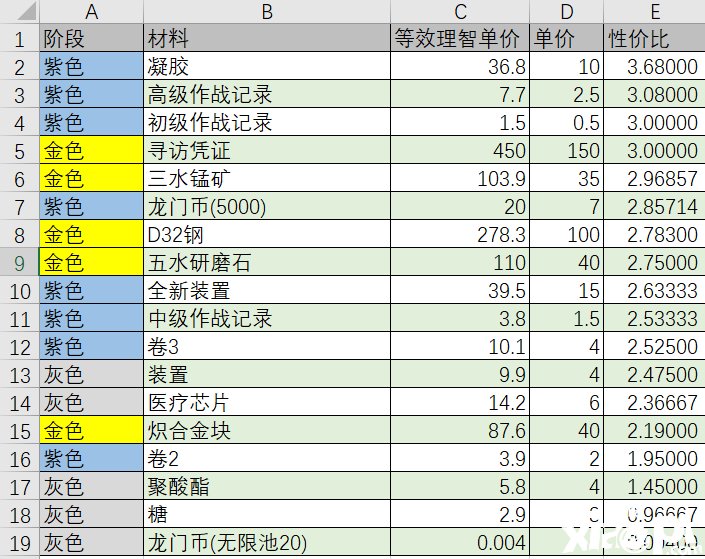The width and height of the screenshot is (705, 559).
Task: Click the 等效理智单价 header cell
Action: tap(460, 38)
